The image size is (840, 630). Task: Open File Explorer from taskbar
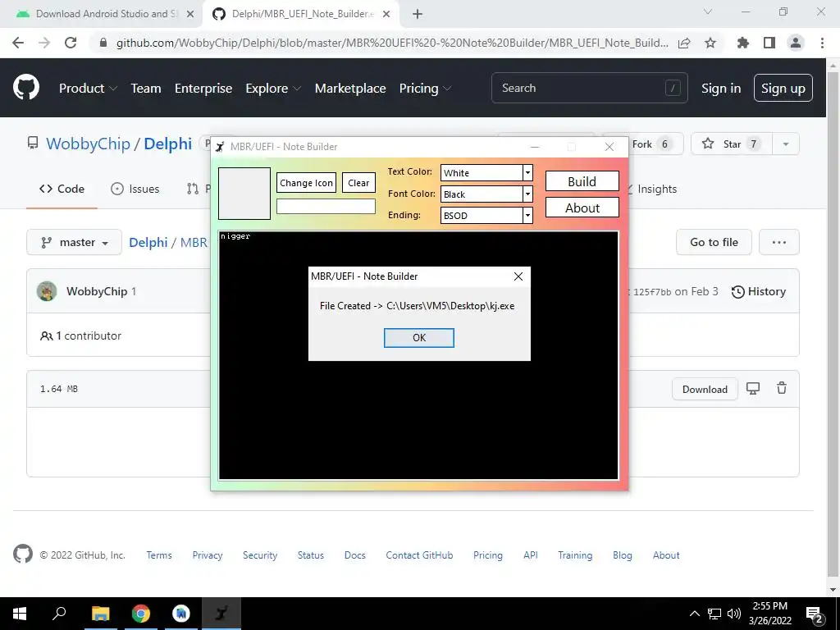tap(100, 614)
